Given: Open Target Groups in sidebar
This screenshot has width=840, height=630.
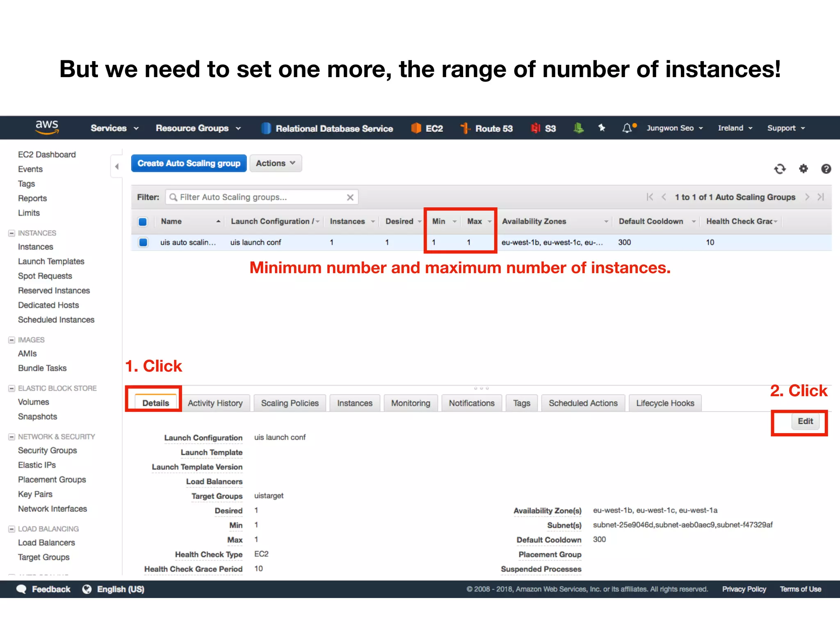Looking at the screenshot, I should [43, 557].
